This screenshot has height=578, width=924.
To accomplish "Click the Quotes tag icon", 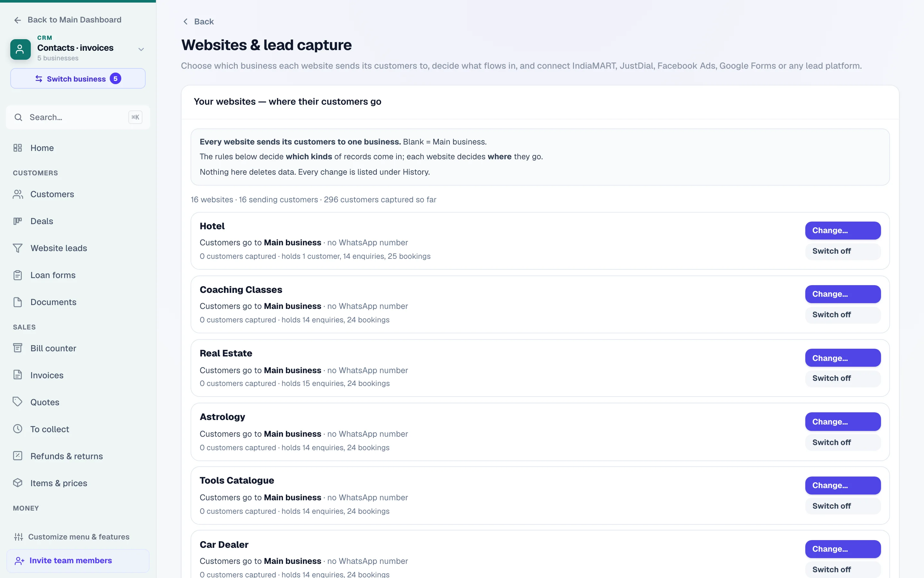I will (x=18, y=402).
